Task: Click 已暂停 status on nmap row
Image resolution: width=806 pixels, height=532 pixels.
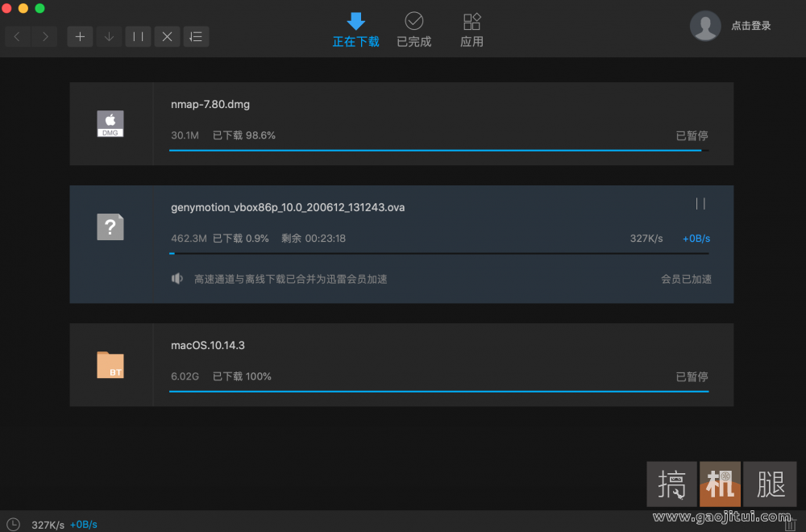Action: pyautogui.click(x=692, y=135)
